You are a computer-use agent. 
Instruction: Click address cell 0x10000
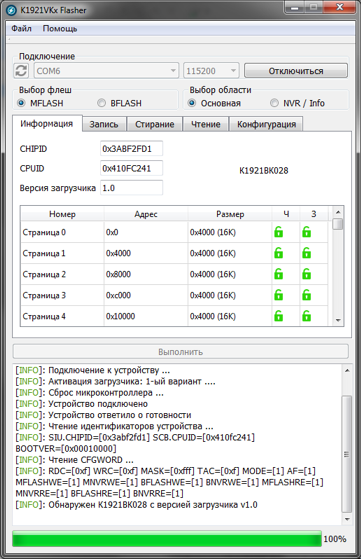click(120, 316)
